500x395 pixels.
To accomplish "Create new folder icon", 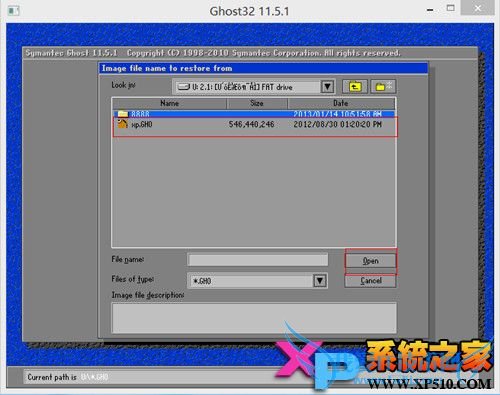I will (383, 87).
